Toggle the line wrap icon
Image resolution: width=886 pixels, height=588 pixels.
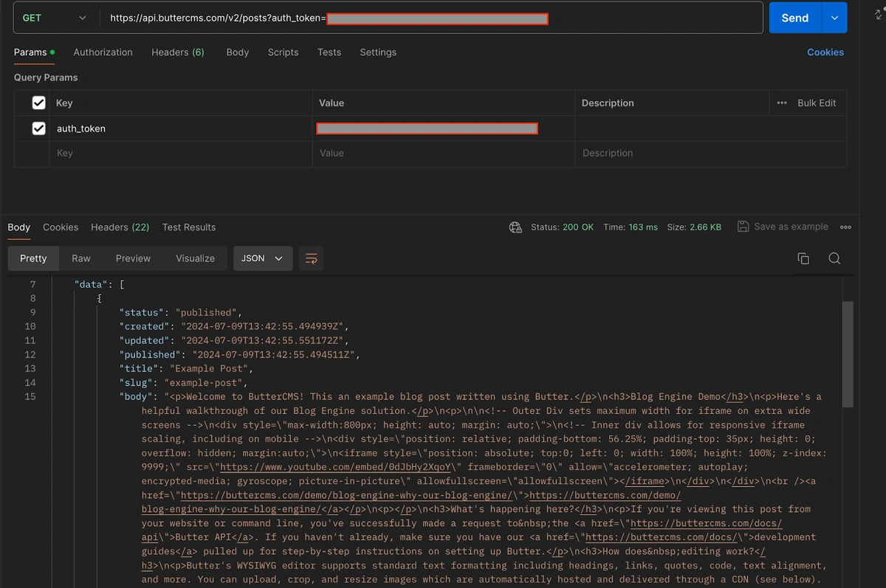tap(312, 258)
